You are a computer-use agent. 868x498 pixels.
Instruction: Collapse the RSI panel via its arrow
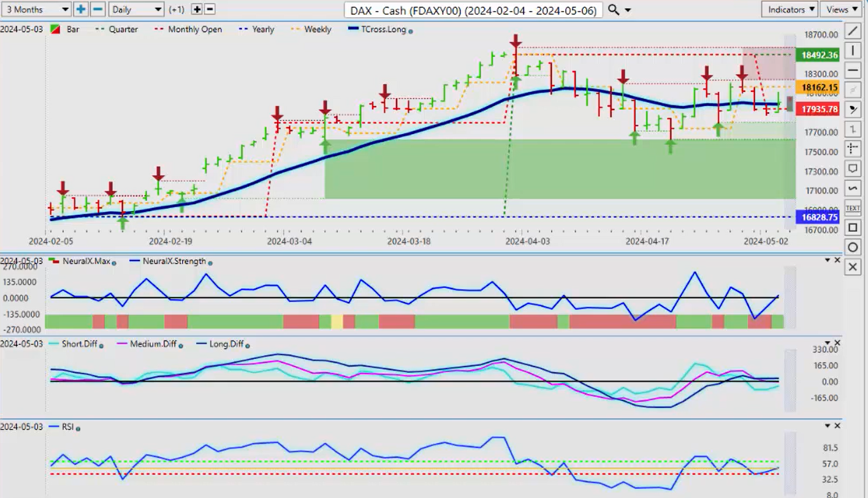coord(827,426)
